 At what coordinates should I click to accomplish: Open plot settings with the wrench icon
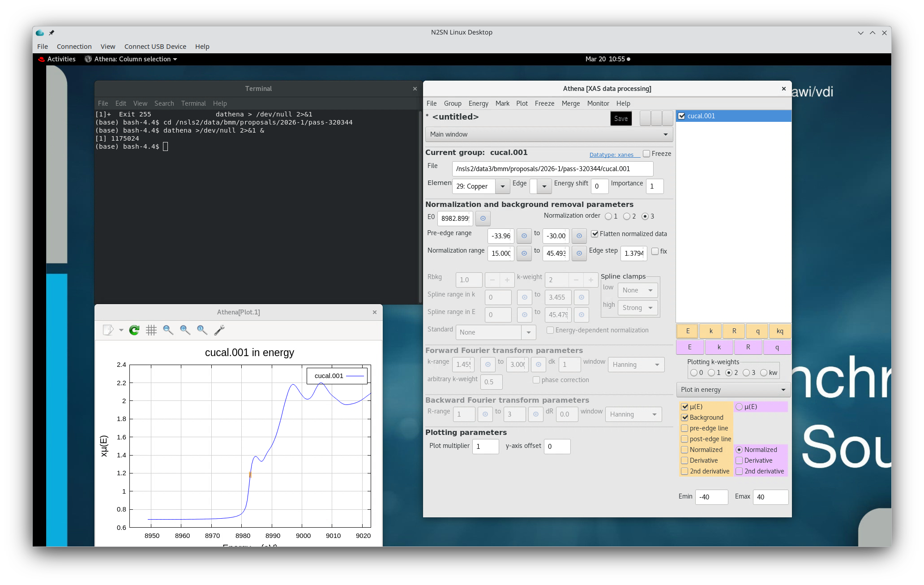[x=219, y=331]
